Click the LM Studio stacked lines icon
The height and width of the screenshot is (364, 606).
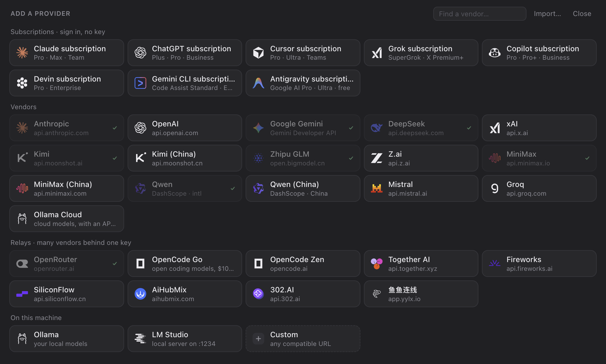pos(140,339)
